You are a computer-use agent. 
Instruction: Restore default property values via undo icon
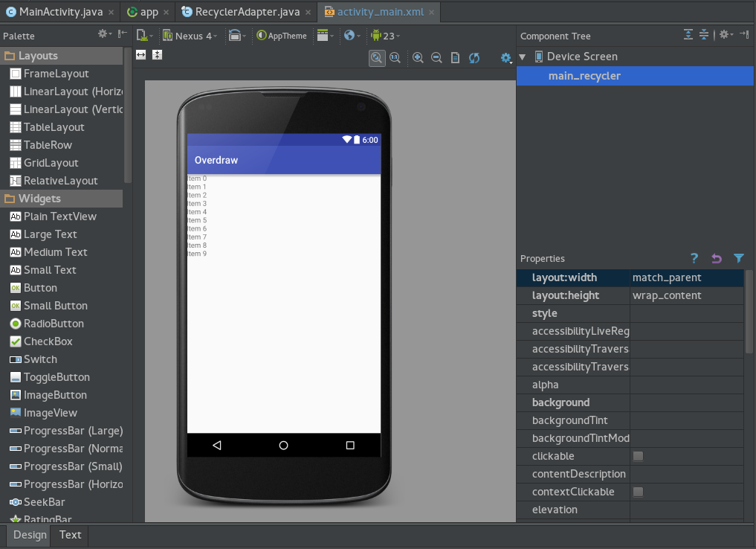click(x=716, y=258)
